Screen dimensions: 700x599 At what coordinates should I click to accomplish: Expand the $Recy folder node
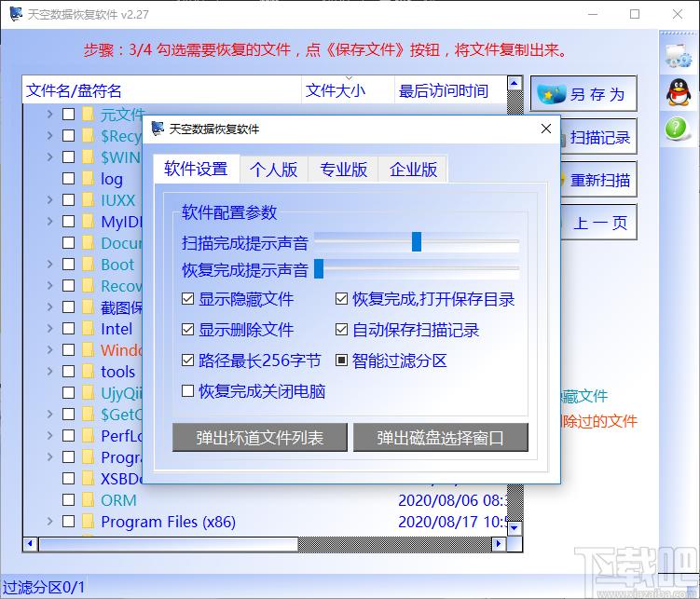tap(49, 136)
